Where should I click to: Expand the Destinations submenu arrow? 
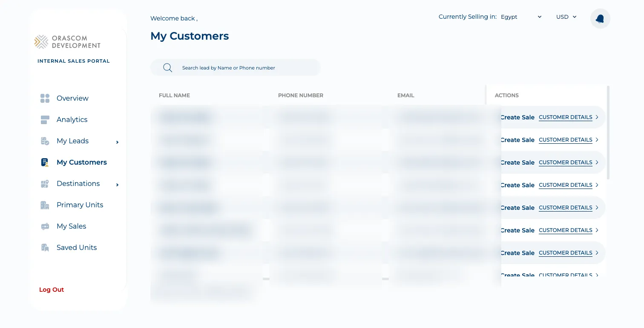click(x=117, y=185)
